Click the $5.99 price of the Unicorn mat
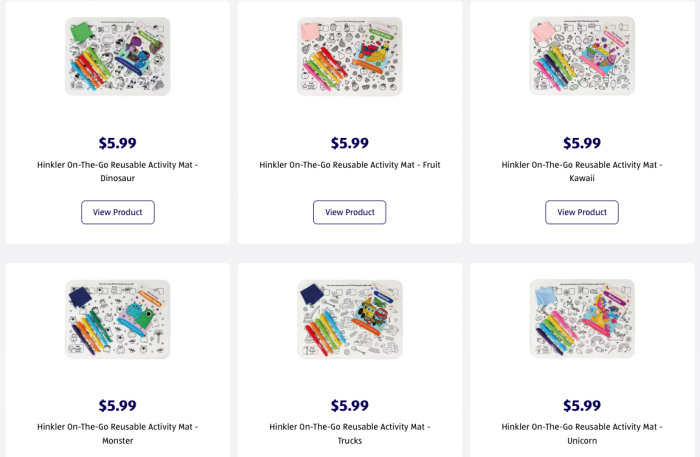This screenshot has width=700, height=457. pos(581,405)
